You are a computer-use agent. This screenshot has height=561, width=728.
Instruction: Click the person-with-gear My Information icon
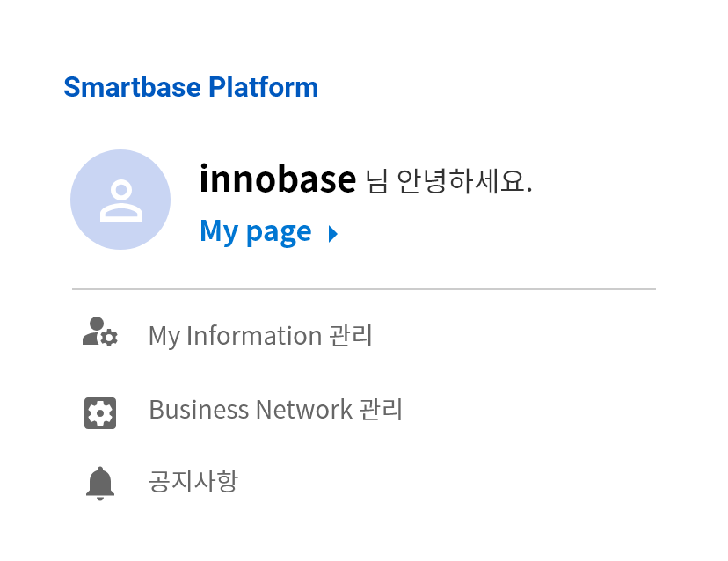100,331
